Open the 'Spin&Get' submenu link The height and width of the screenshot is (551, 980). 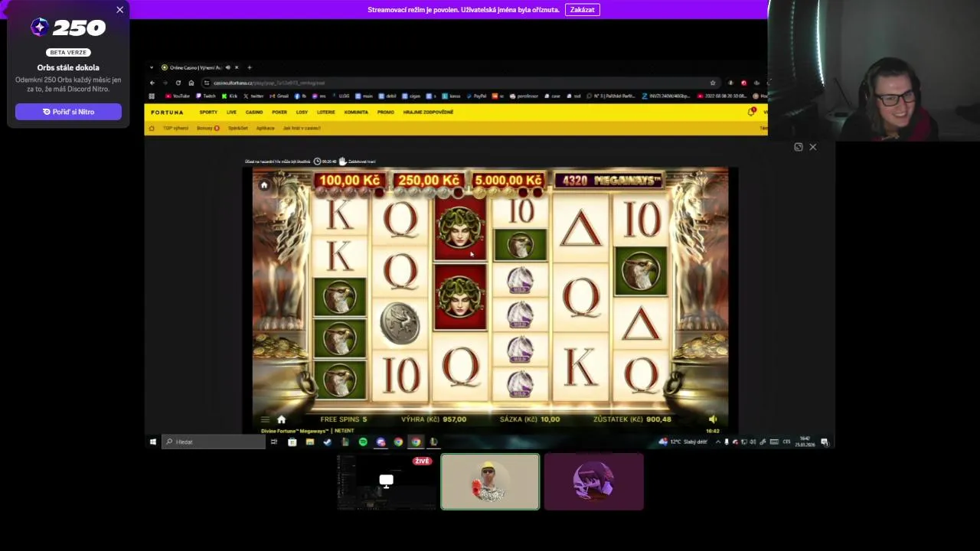coord(238,128)
